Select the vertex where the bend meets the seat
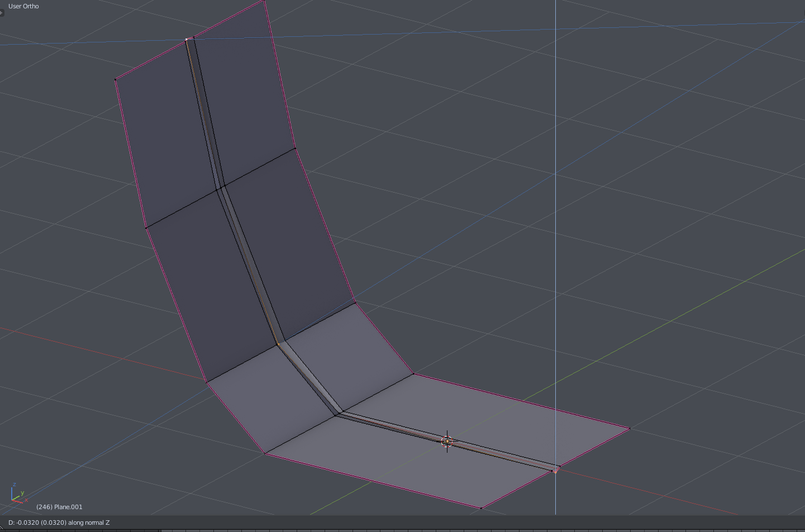Screen dimensions: 805x532 click(x=335, y=416)
